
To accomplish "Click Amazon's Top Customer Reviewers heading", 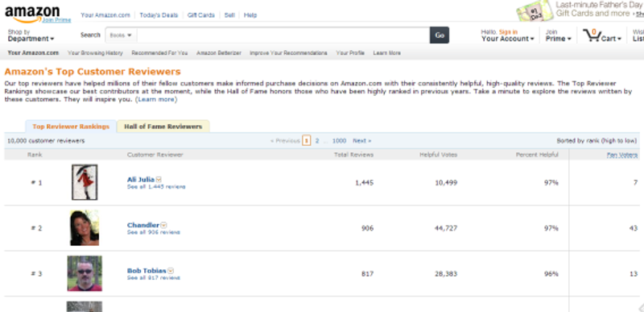I will coord(93,72).
